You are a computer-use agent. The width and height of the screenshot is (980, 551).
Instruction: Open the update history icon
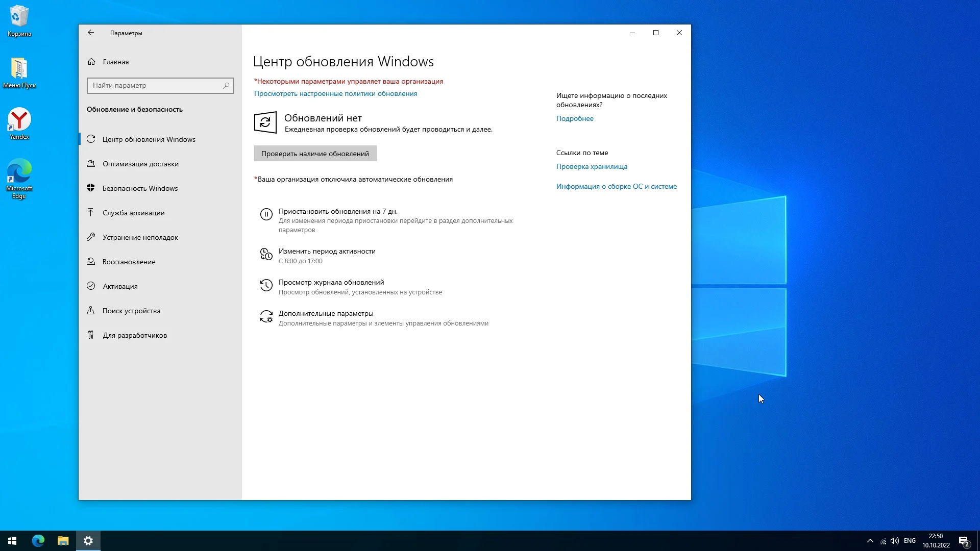point(266,285)
